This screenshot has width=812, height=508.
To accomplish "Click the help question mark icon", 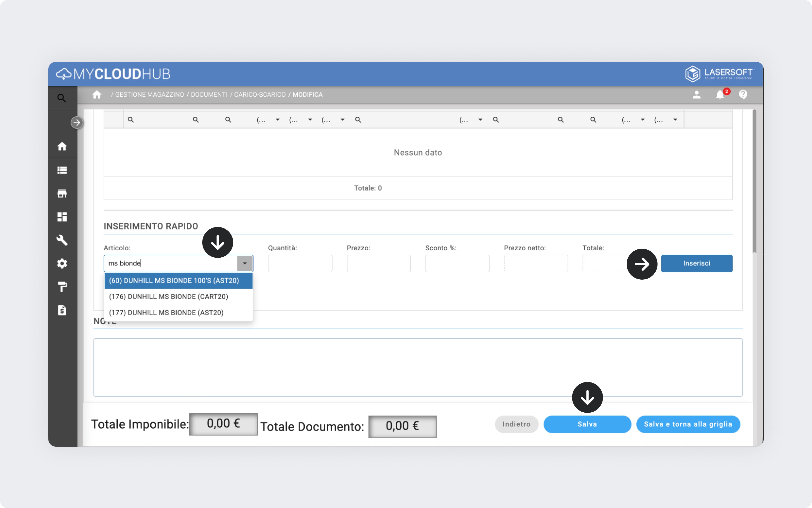I will [x=743, y=95].
